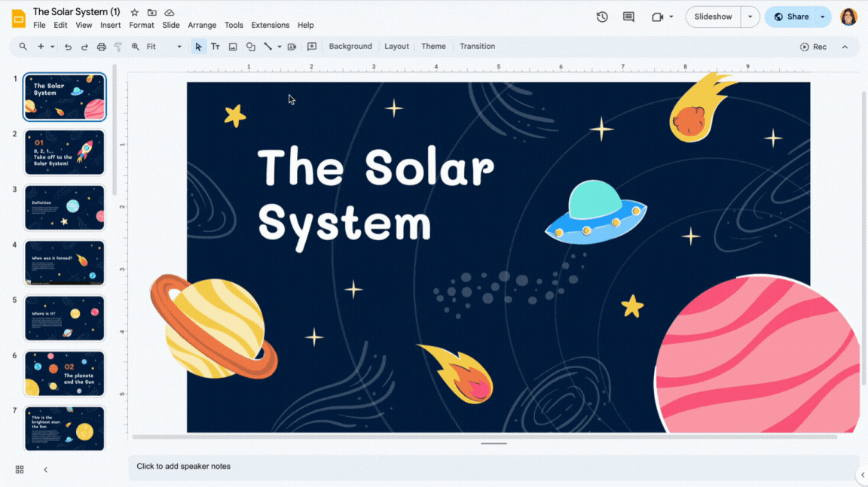The height and width of the screenshot is (487, 868).
Task: Select slide 2 'Take off' thumbnail
Action: point(64,153)
